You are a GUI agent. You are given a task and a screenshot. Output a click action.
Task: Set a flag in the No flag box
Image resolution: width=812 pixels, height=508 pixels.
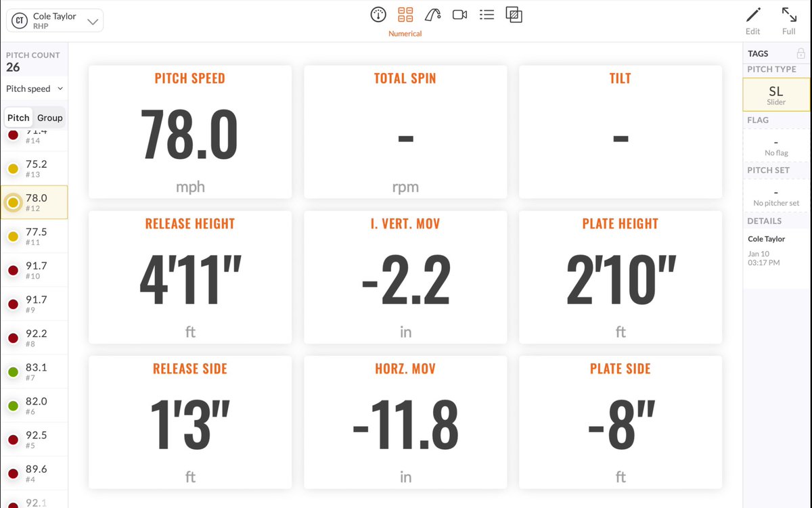[776, 145]
